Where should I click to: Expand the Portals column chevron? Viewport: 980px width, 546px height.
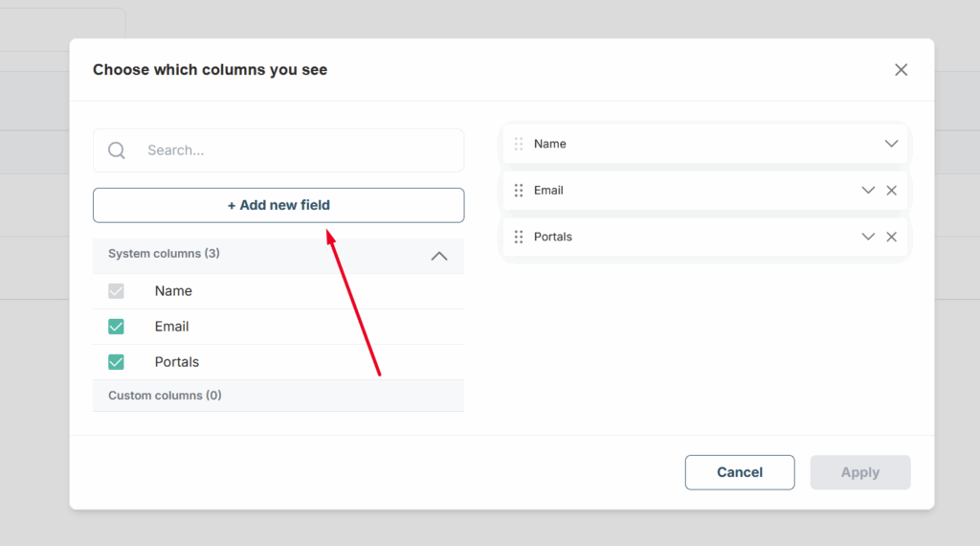[x=868, y=237]
